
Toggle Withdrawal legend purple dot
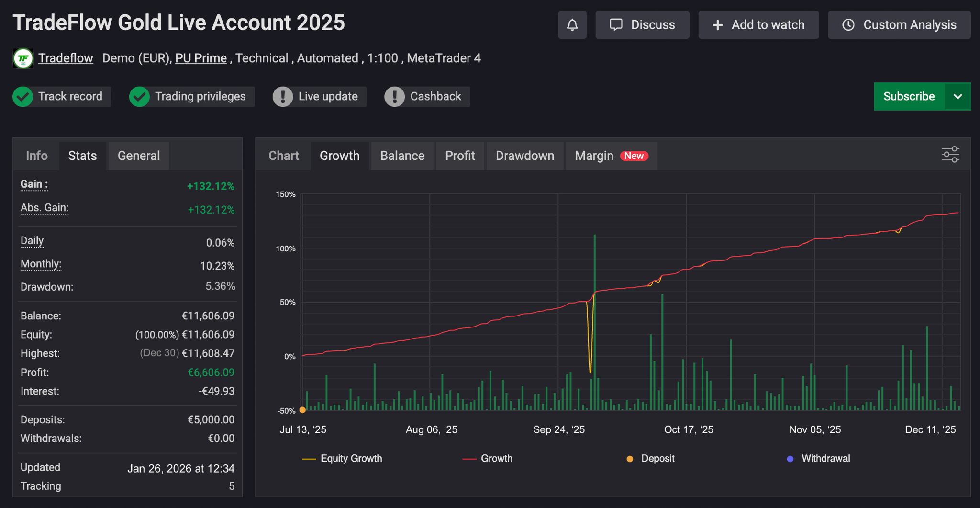tap(790, 459)
